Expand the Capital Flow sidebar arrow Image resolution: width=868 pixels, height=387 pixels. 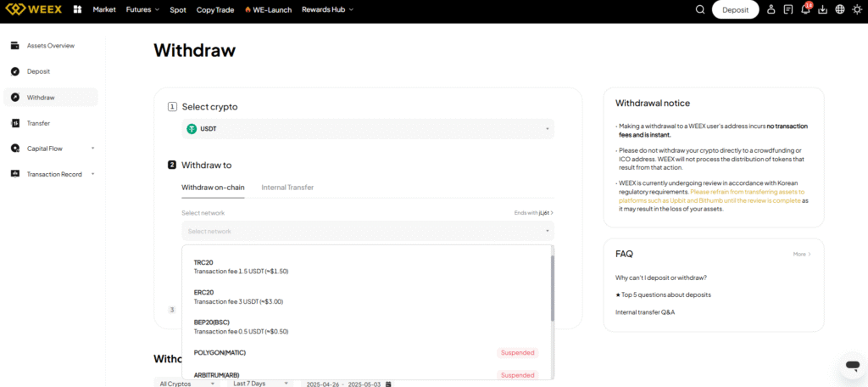(x=93, y=149)
